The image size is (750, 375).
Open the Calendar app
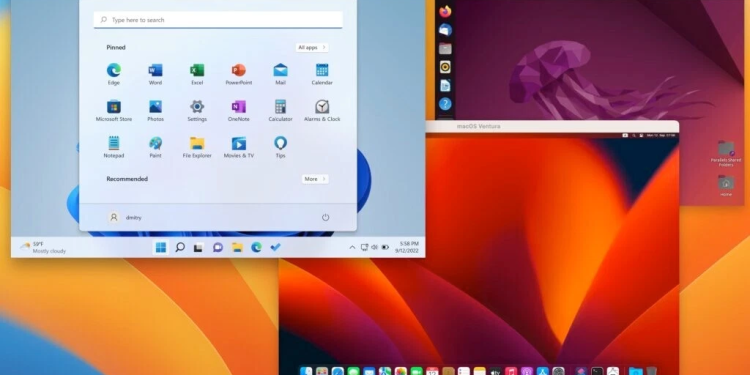322,74
